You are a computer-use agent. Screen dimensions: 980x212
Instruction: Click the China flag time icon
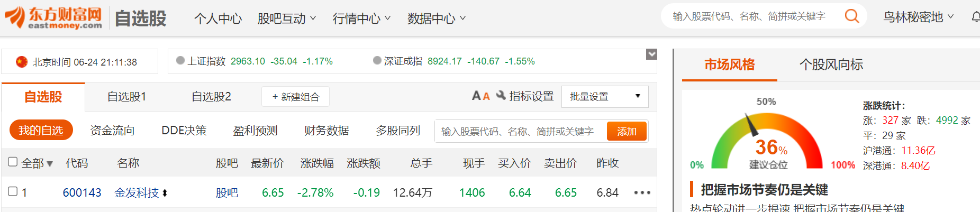coord(22,62)
